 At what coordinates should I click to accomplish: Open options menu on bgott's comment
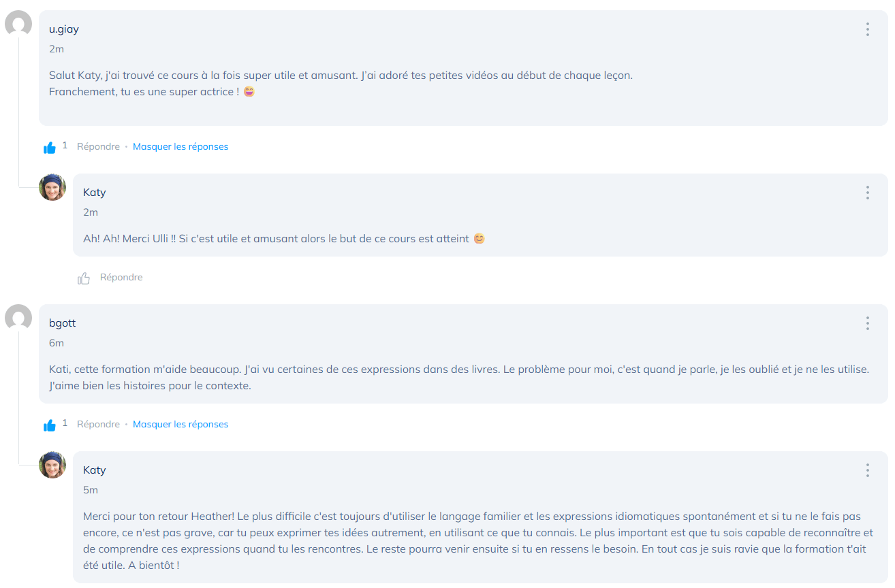pyautogui.click(x=867, y=323)
